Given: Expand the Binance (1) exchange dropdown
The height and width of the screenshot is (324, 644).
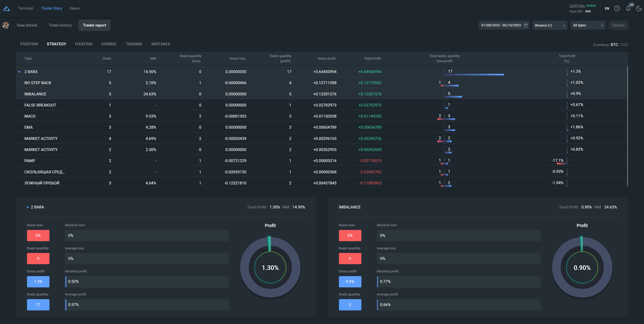Looking at the screenshot, I should (x=550, y=25).
